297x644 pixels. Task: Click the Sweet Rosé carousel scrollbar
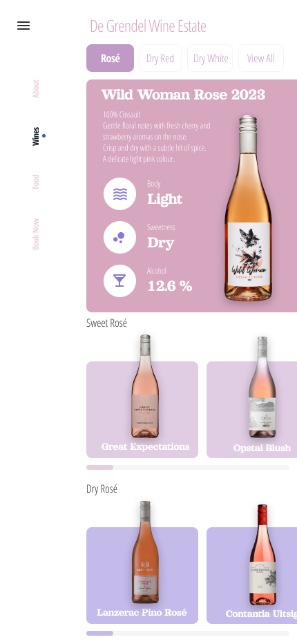[188, 467]
